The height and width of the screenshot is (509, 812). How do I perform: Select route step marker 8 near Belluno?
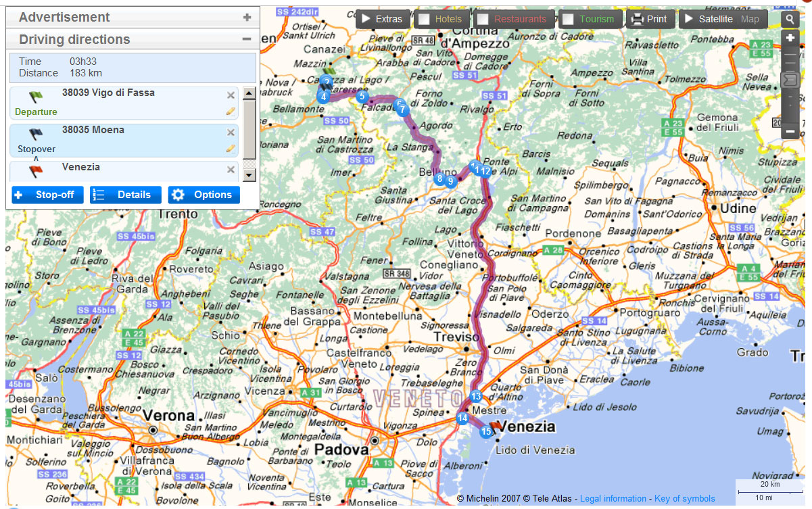coord(439,178)
